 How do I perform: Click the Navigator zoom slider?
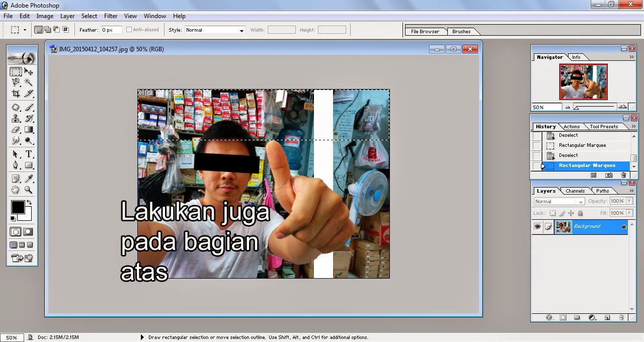tap(595, 107)
